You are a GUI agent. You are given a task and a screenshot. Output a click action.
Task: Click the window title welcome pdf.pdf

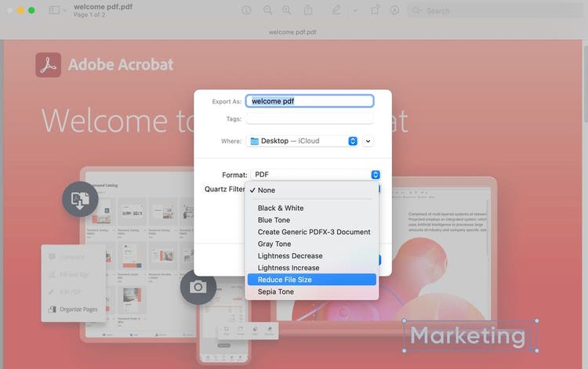coord(103,7)
